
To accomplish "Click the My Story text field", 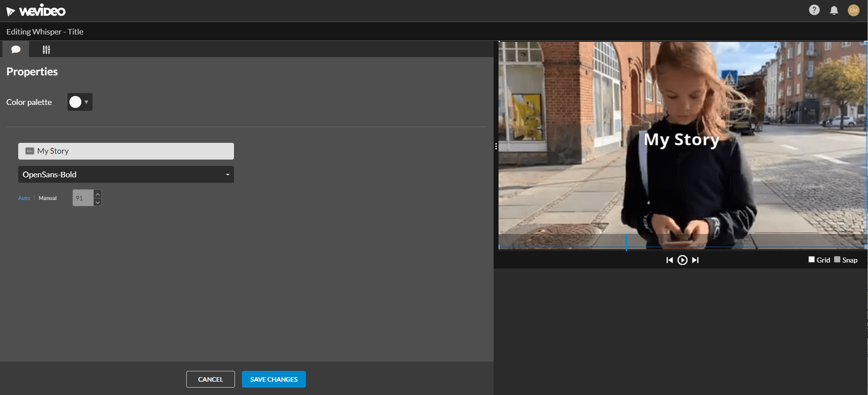I will 126,151.
